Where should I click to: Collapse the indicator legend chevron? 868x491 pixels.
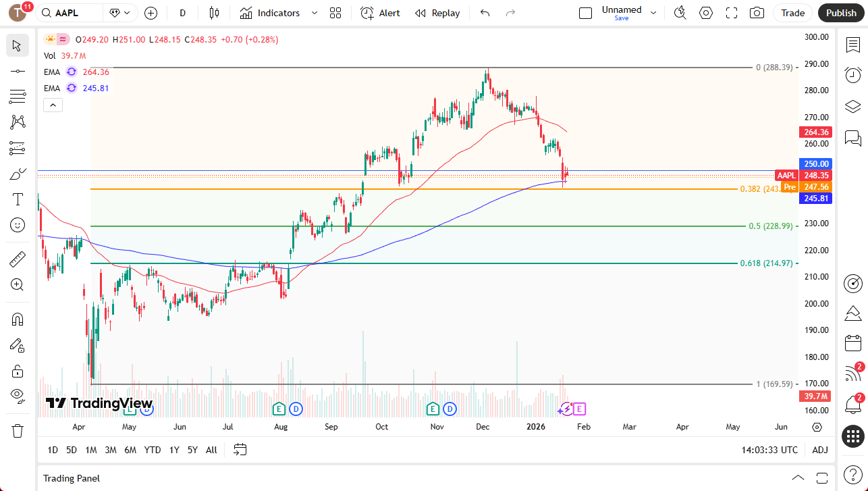[x=53, y=105]
